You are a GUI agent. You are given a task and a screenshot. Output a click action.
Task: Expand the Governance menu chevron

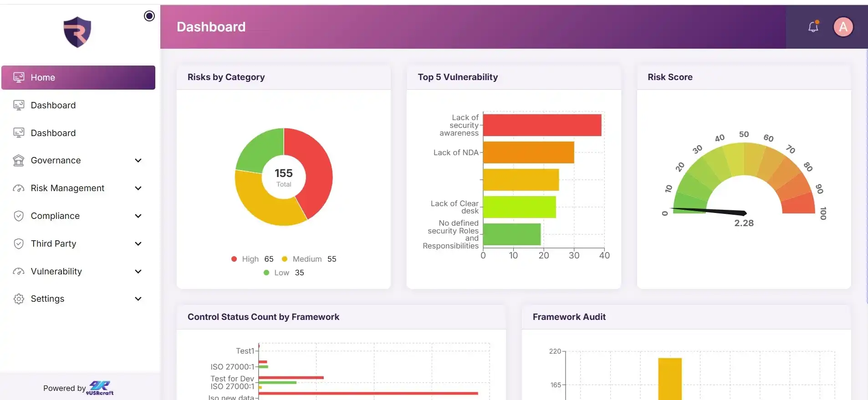[138, 160]
